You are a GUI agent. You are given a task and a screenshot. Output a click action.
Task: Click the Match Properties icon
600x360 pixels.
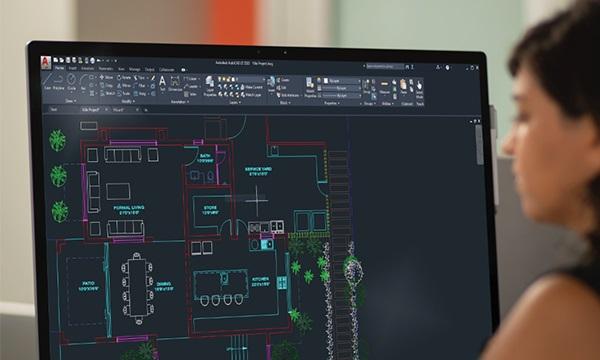[310, 86]
